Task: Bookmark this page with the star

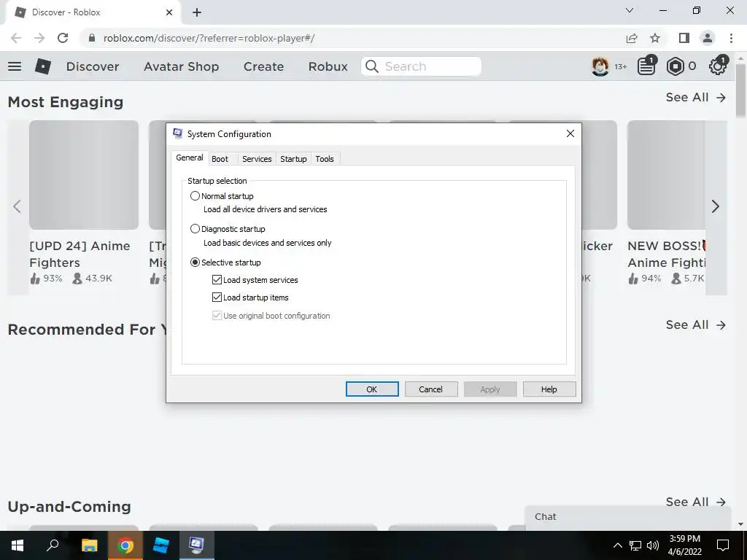Action: pyautogui.click(x=655, y=38)
